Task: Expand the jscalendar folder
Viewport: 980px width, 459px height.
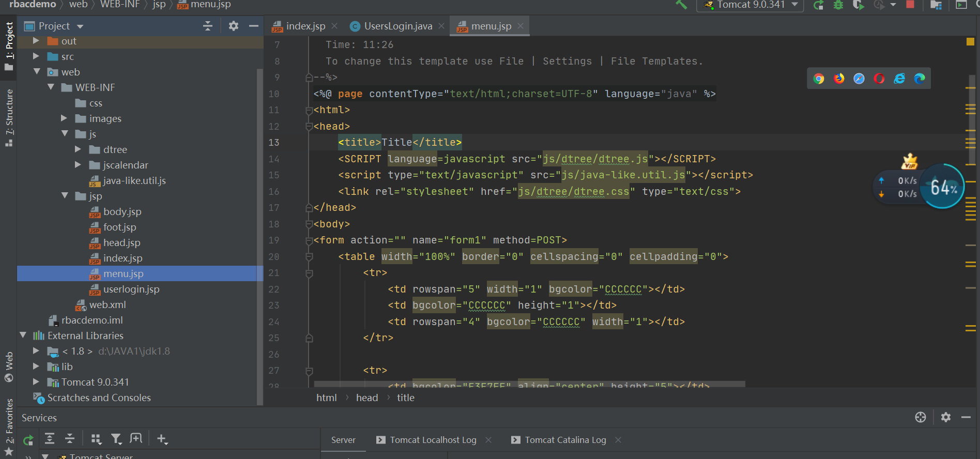Action: pyautogui.click(x=78, y=165)
